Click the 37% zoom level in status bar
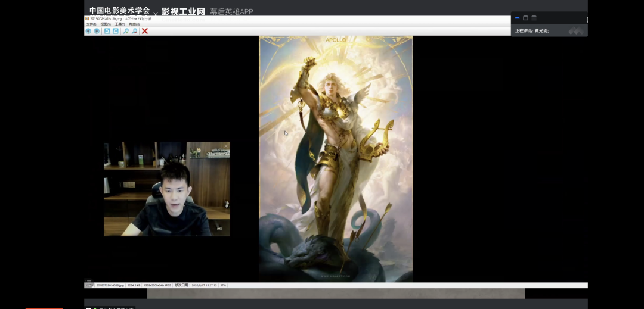 (x=223, y=286)
